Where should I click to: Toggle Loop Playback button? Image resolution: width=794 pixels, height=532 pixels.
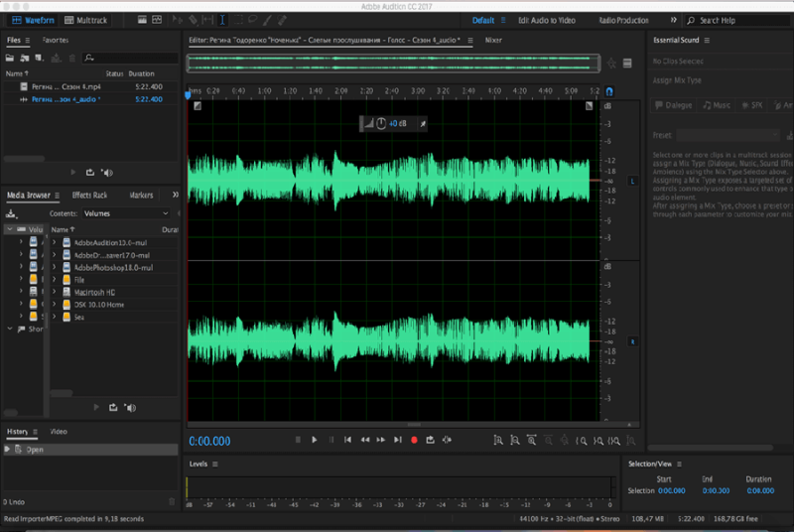[x=430, y=440]
